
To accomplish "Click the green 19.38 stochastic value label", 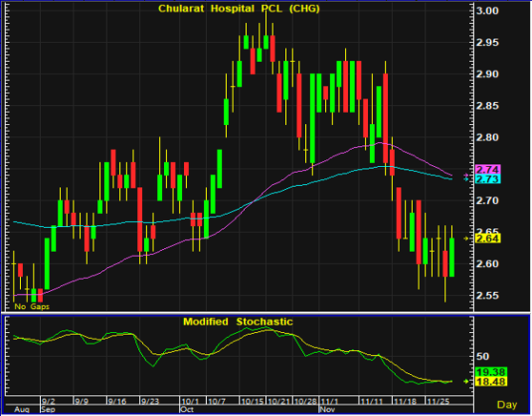I will [x=491, y=372].
